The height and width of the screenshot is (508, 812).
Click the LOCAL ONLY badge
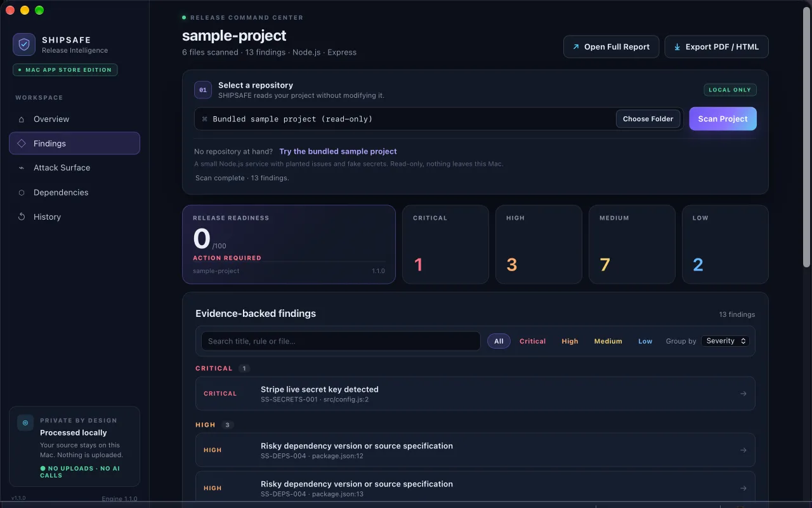730,90
